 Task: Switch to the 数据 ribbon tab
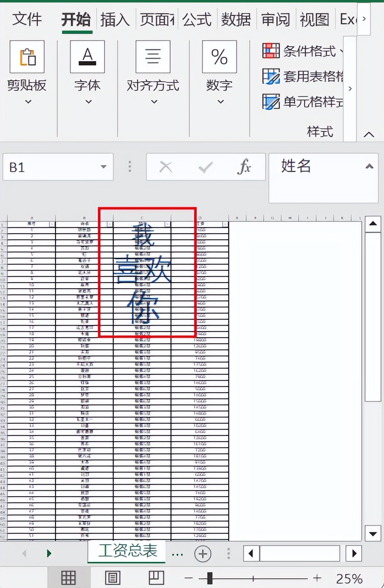click(x=236, y=19)
